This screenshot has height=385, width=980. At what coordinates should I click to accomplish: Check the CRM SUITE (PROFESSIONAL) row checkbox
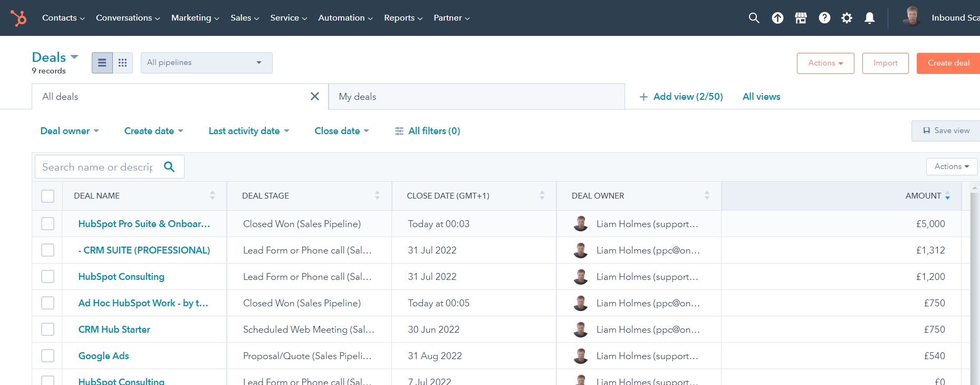coord(48,250)
